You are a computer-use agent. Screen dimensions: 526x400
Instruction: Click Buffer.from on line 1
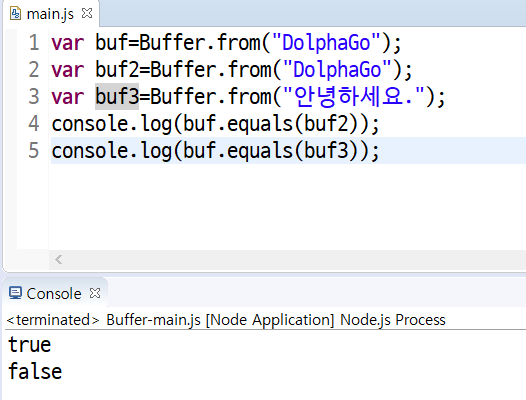click(x=200, y=43)
